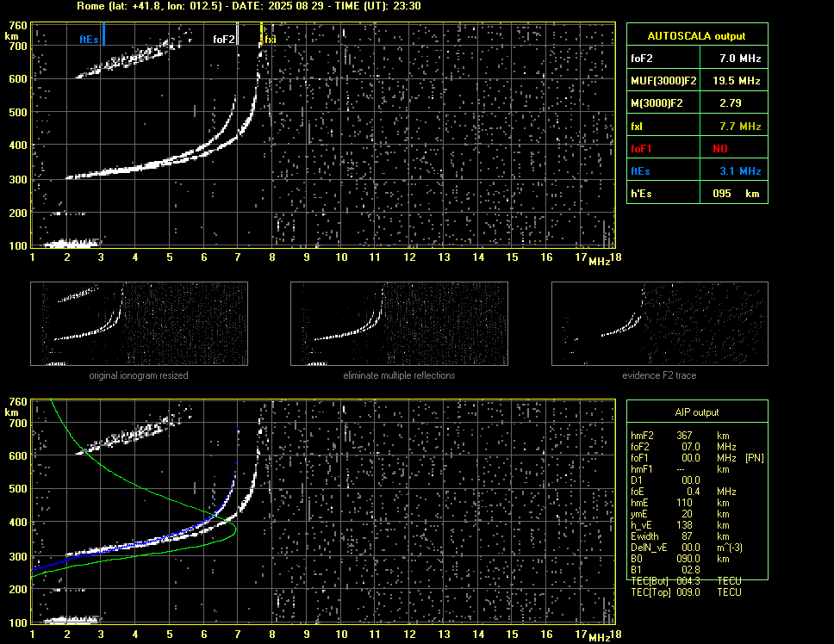Viewport: 834px width, 644px height.
Task: Click the B1 02.8 row
Action: [665, 570]
